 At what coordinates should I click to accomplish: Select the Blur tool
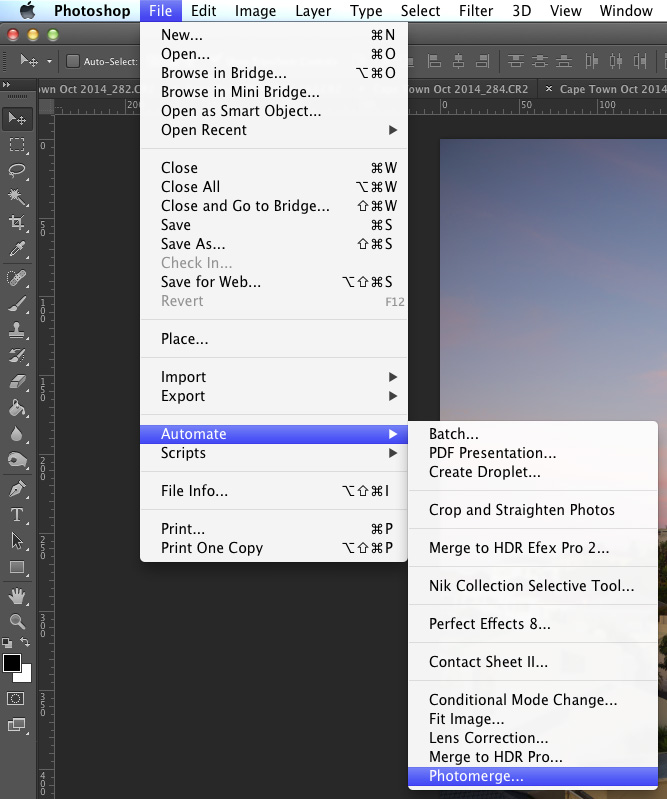pos(17,434)
